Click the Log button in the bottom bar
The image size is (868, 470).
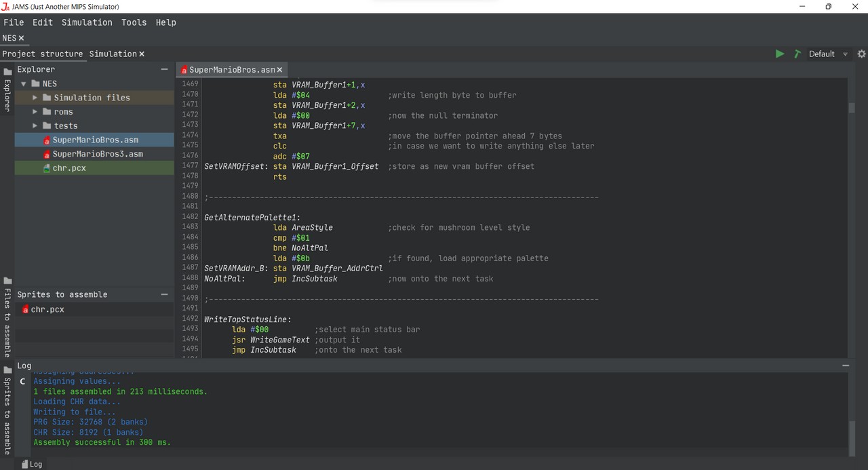click(x=32, y=464)
